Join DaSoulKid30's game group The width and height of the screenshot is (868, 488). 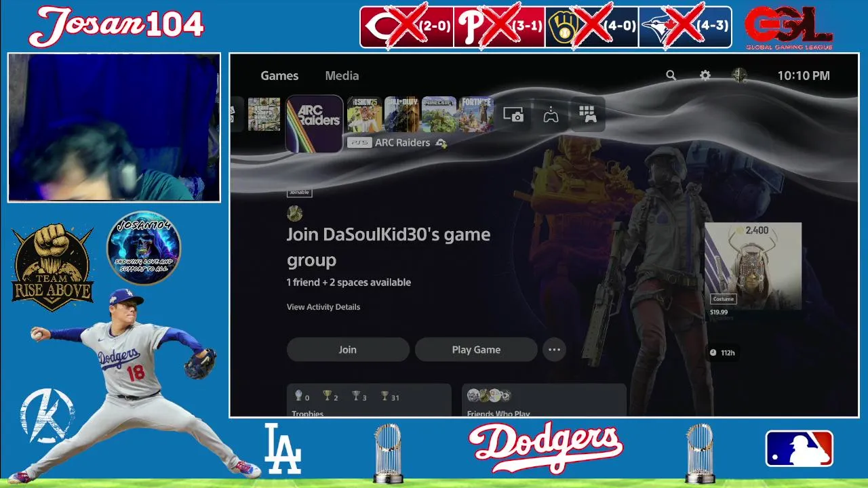(348, 350)
